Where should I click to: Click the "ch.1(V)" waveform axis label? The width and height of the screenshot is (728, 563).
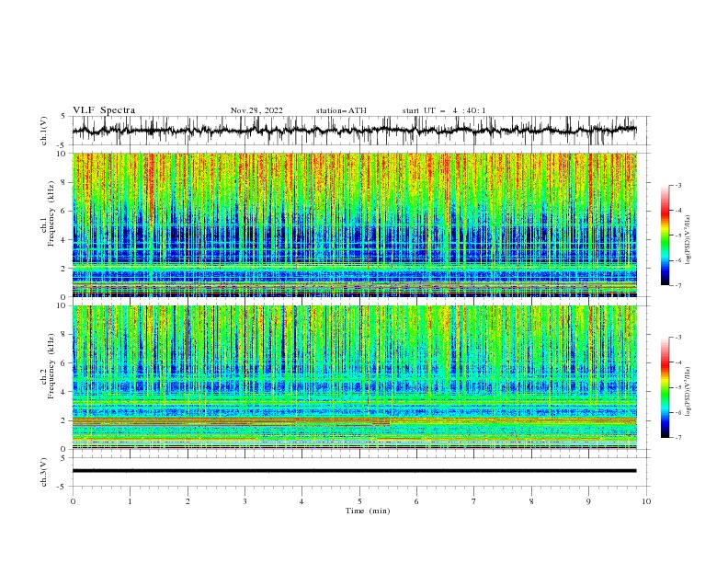coord(44,131)
